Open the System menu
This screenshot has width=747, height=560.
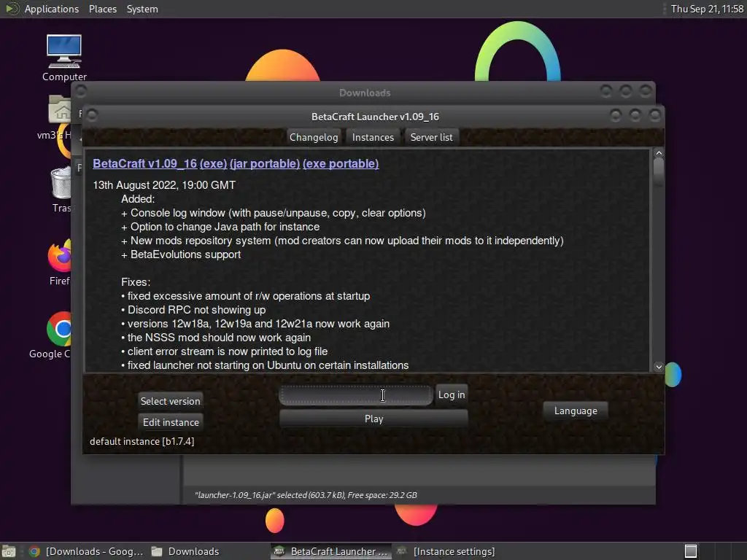[x=142, y=9]
